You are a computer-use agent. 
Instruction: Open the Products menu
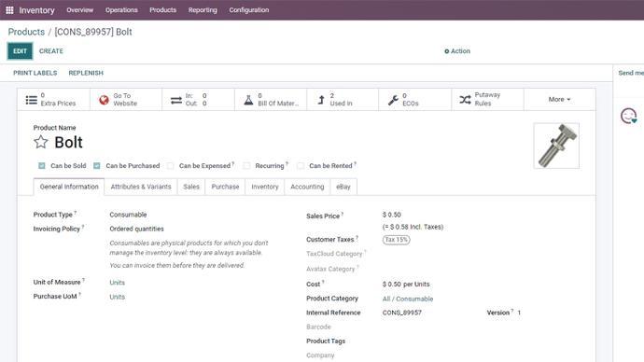pos(162,10)
